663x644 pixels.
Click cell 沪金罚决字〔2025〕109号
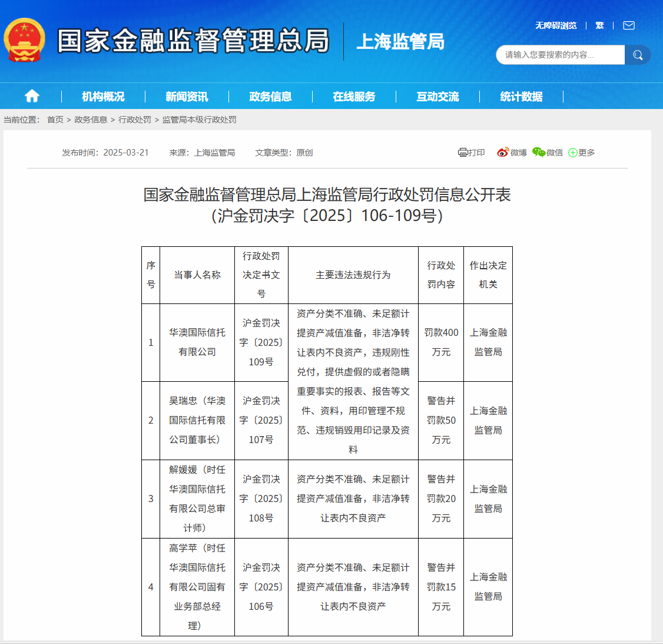click(261, 342)
